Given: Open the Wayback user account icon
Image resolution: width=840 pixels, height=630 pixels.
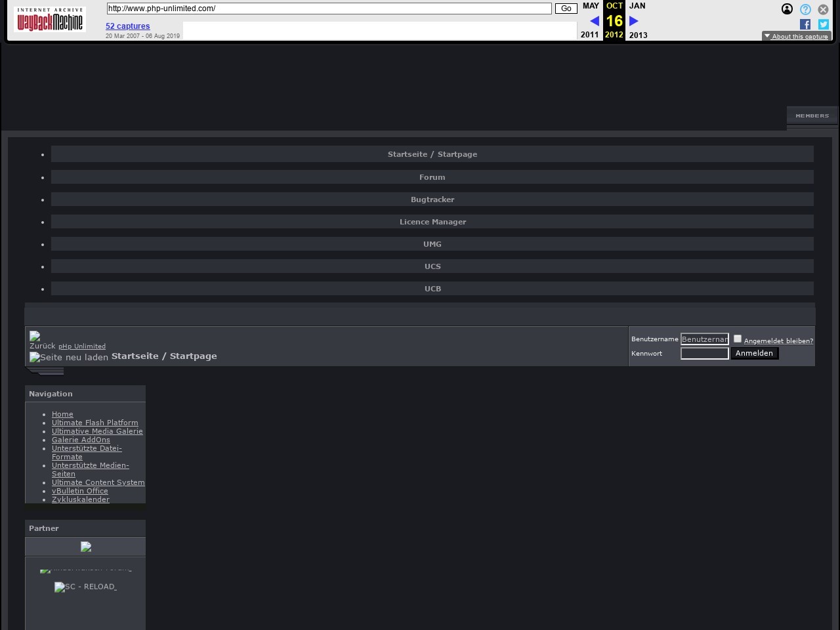Looking at the screenshot, I should click(x=787, y=9).
